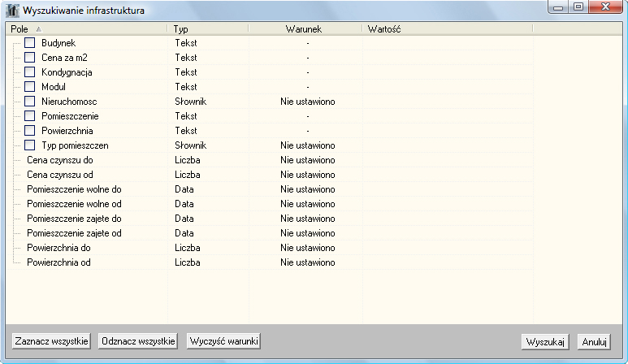Viewport: 628px width, 364px height.
Task: Maximize the Wyszukiwanie infrastruktura window
Action: coord(578,6)
